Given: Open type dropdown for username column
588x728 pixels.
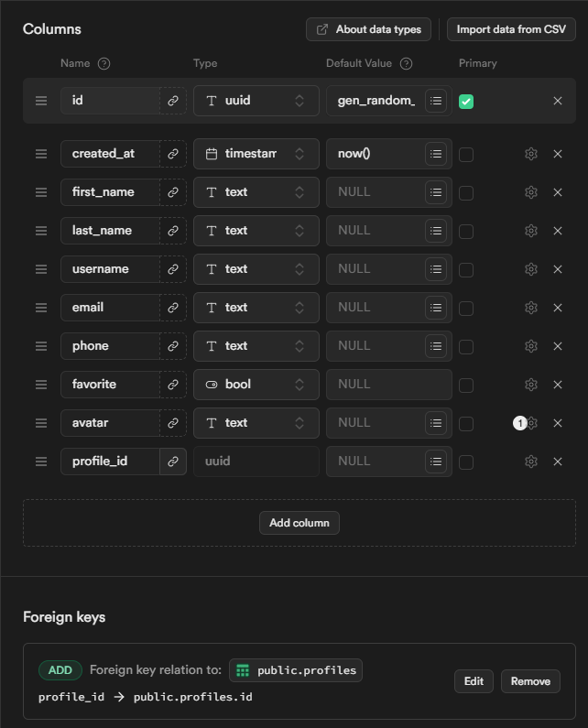Looking at the screenshot, I should pos(256,269).
